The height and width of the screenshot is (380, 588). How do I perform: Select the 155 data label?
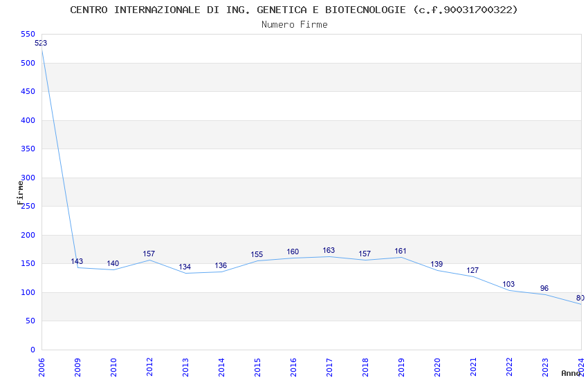pyautogui.click(x=257, y=254)
